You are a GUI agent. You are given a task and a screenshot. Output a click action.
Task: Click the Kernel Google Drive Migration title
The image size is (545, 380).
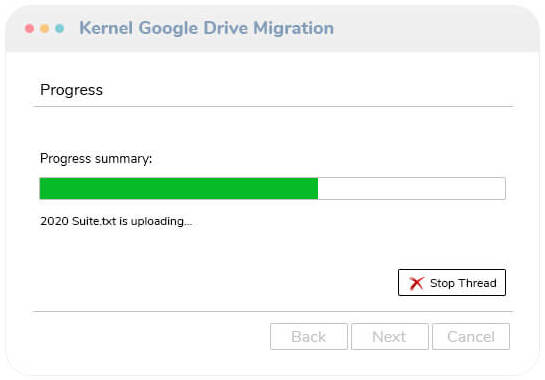tap(206, 28)
